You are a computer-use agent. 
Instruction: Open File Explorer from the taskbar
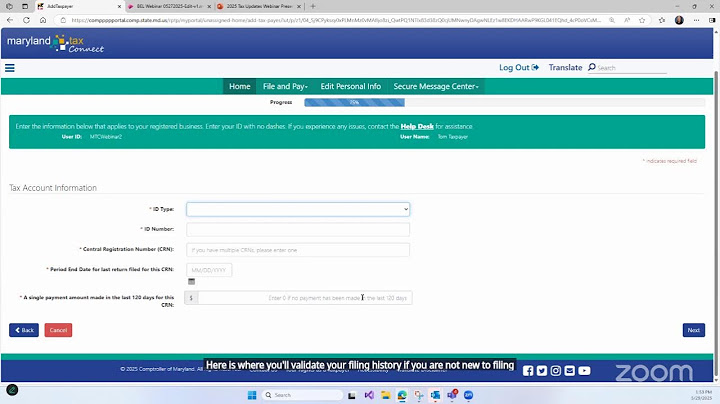point(386,395)
